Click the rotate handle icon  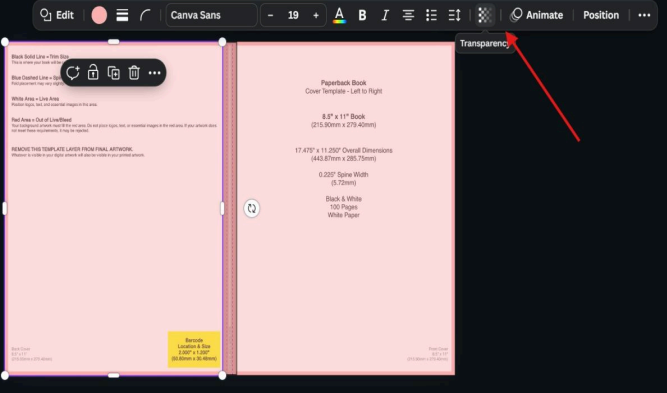pos(251,208)
